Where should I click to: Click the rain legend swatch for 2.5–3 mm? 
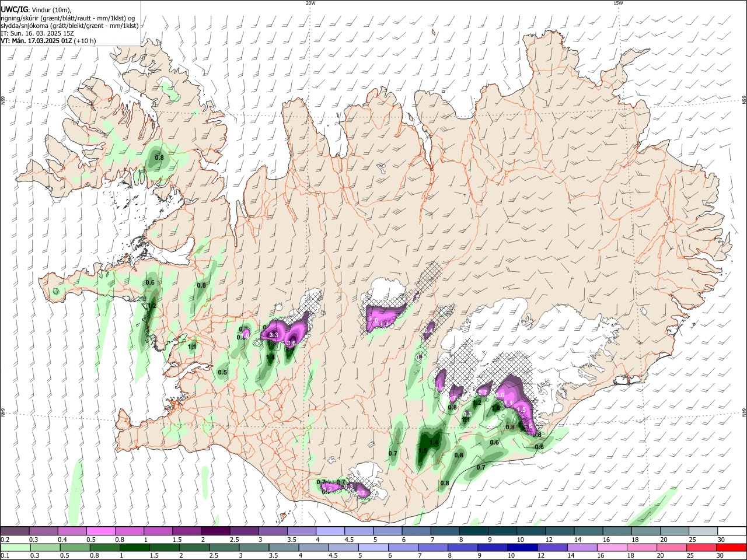click(224, 547)
